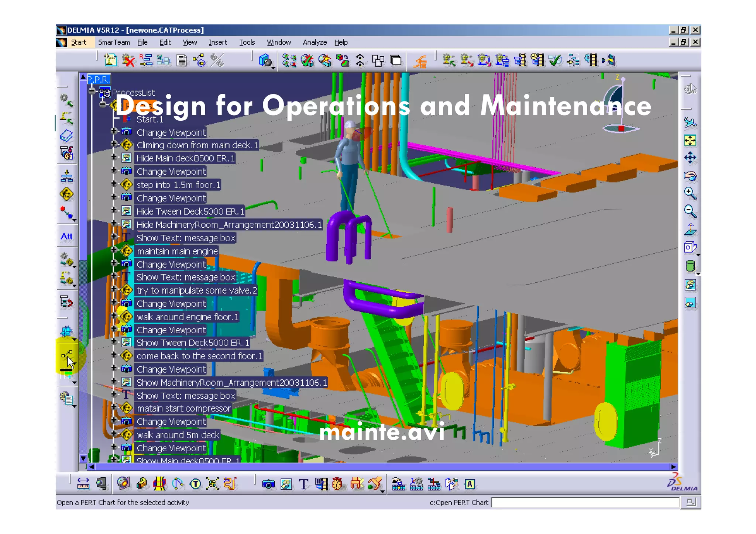The image size is (756, 534).
Task: Expand the Hide Tween Deck5000 ER.1 node
Action: pos(114,210)
